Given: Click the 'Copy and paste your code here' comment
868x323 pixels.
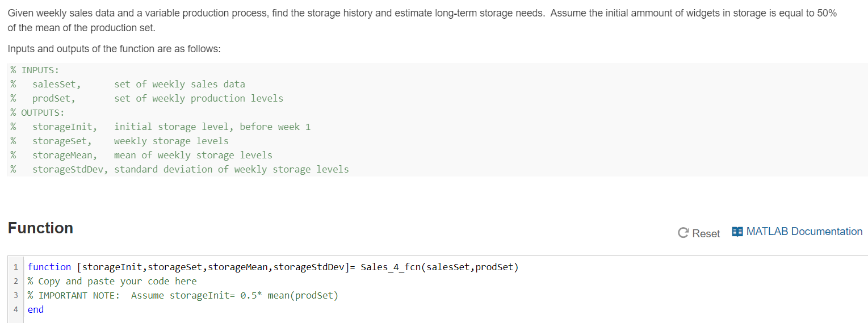Looking at the screenshot, I should point(117,281).
